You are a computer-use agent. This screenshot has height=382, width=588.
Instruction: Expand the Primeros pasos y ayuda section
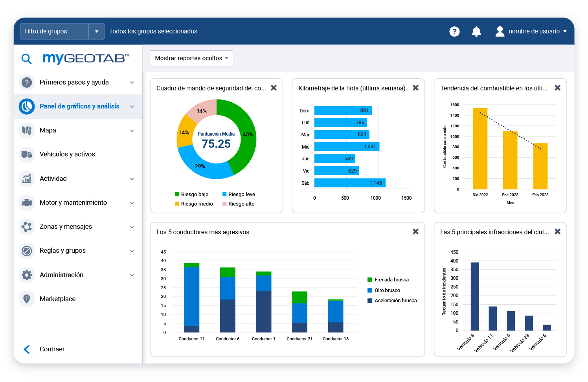point(132,83)
